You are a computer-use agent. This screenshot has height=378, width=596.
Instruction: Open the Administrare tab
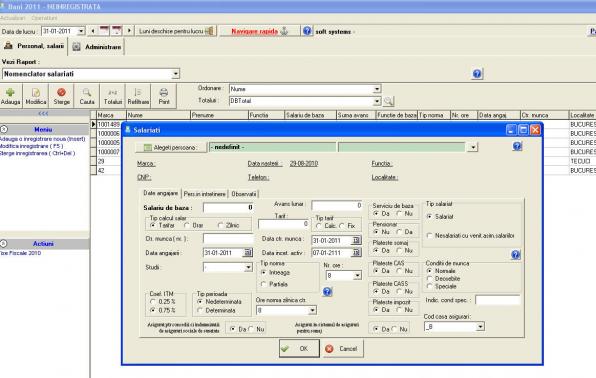coord(97,47)
